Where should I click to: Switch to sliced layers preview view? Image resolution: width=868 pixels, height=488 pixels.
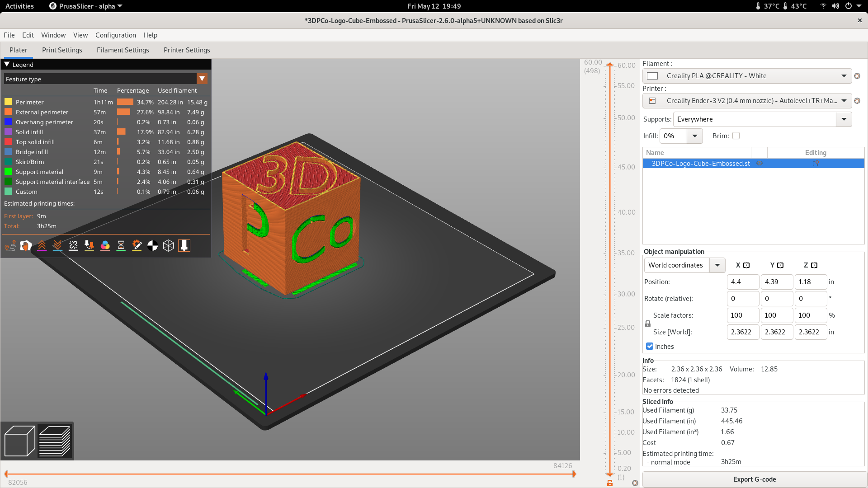55,441
